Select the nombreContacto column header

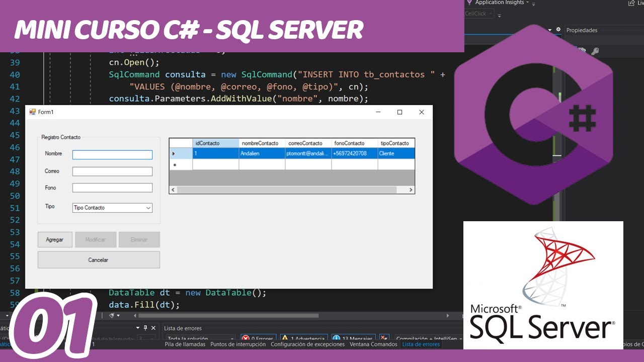262,143
